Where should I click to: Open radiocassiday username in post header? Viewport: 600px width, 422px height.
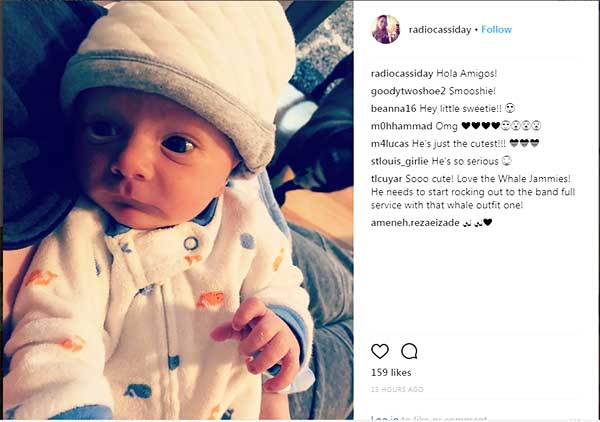tap(440, 30)
